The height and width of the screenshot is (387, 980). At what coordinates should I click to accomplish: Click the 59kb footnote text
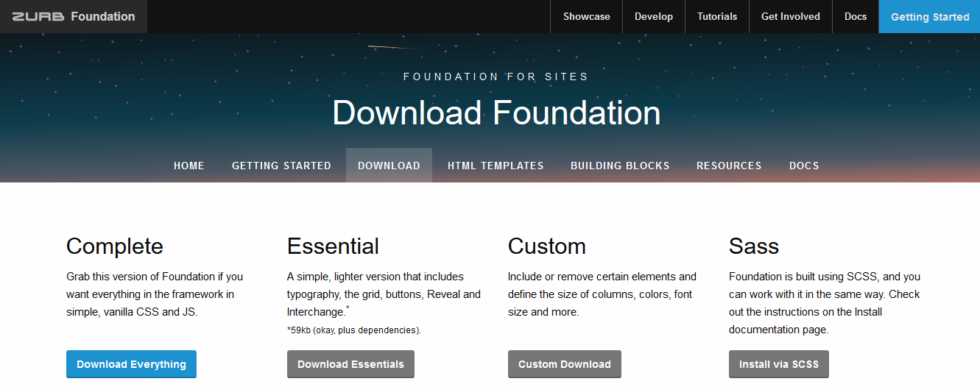(x=354, y=330)
